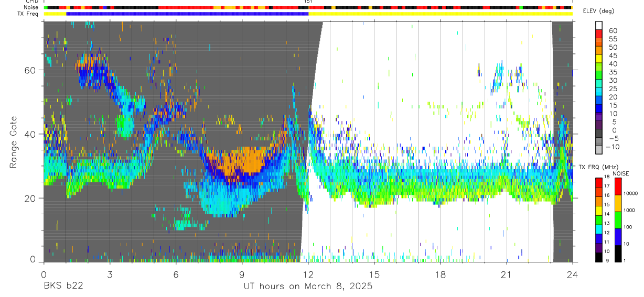
Task: Pick the cyan swatch in the TX FRQ legend
Action: pyautogui.click(x=598, y=229)
